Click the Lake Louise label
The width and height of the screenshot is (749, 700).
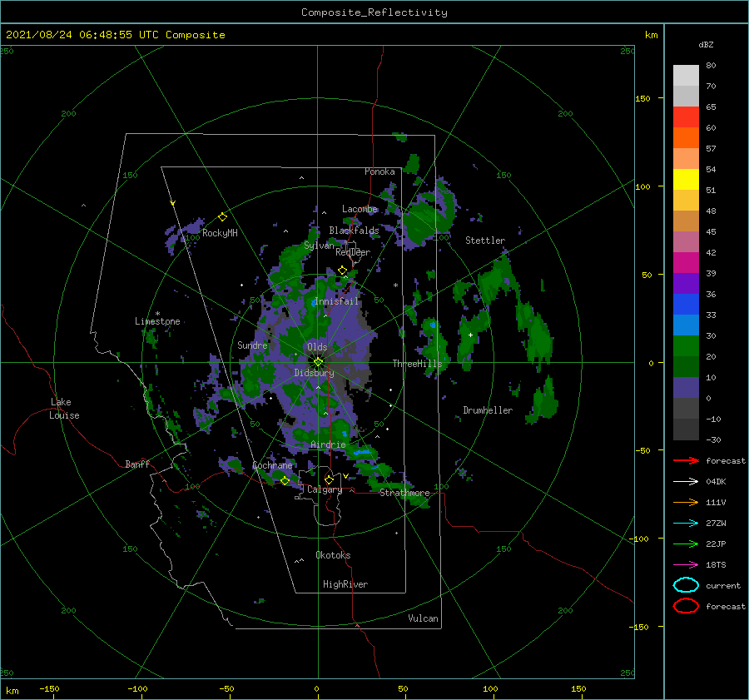64,409
